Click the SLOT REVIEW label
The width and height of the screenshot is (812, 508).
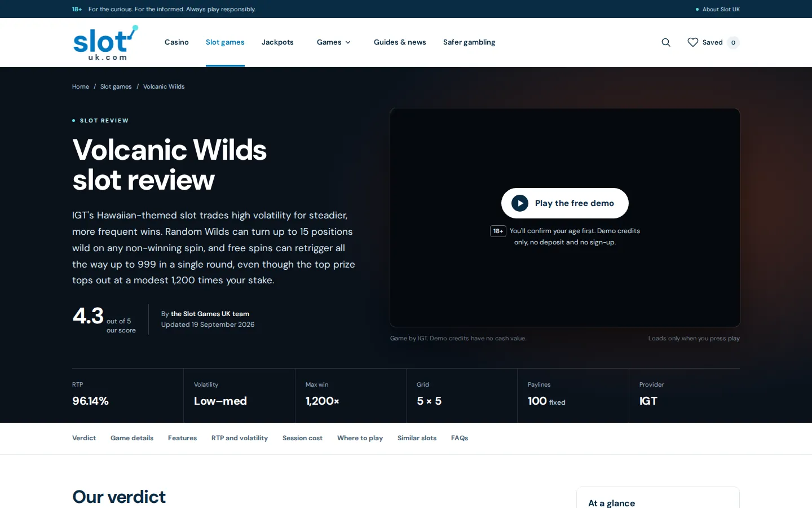[x=104, y=121]
